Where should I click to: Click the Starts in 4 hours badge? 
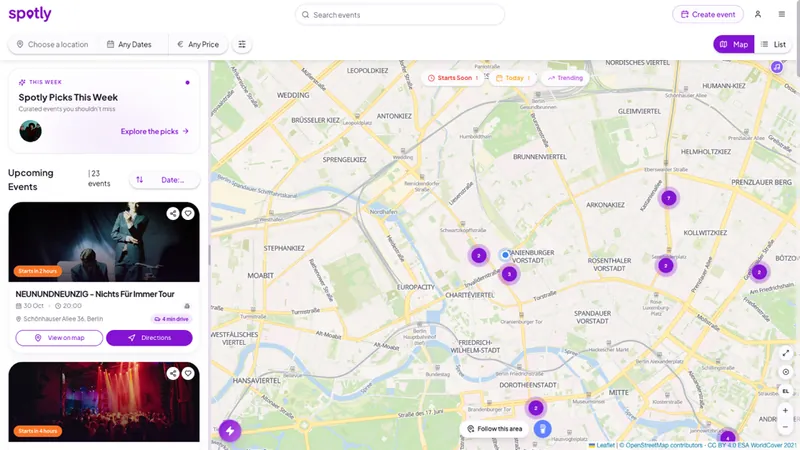click(38, 431)
